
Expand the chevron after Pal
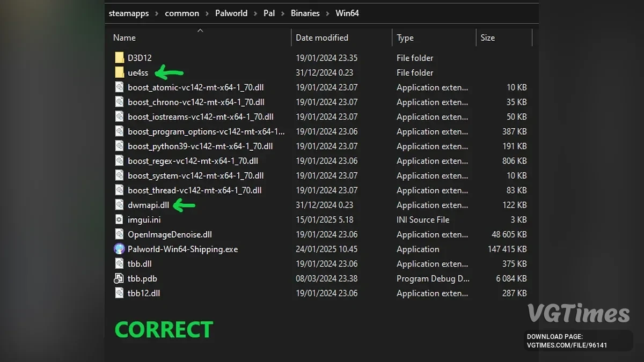tap(283, 13)
